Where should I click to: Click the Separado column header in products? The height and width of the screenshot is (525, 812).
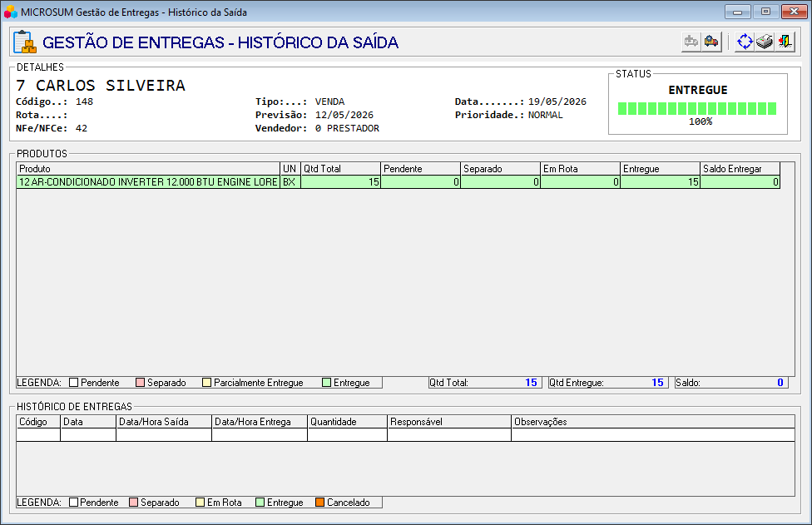(500, 169)
